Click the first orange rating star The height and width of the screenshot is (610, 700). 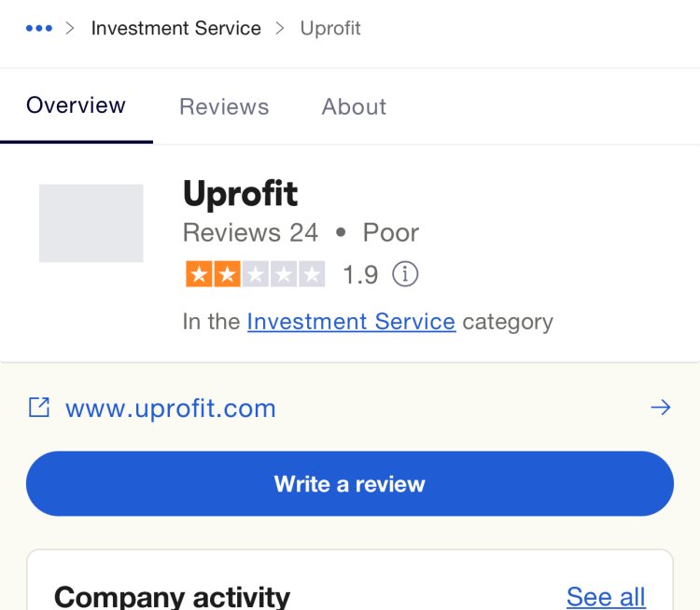(x=199, y=274)
